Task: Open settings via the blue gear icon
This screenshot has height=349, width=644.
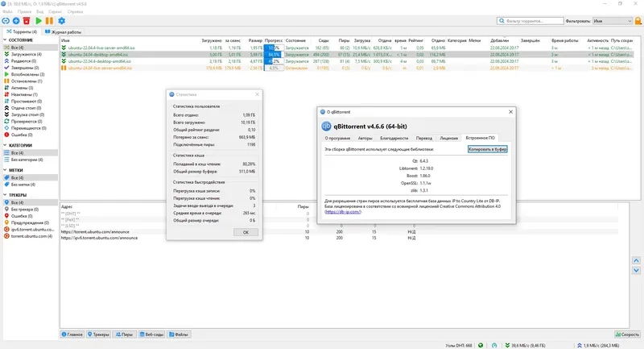Action: click(x=62, y=21)
